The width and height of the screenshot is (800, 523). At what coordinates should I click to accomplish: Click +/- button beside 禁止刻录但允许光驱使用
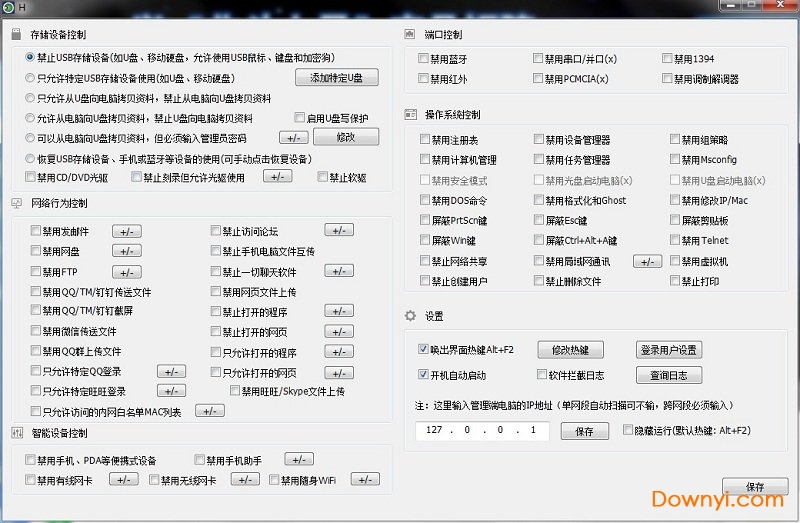coord(278,177)
